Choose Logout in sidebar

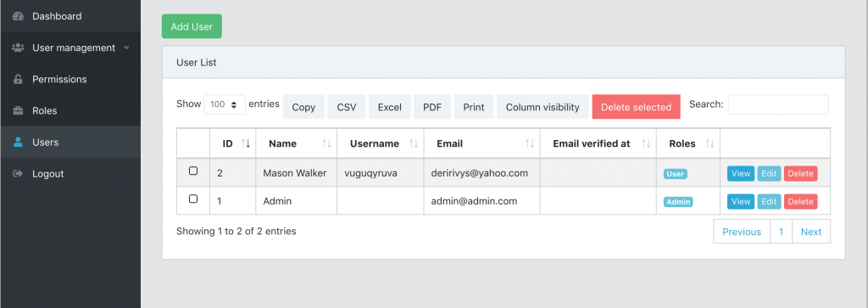pyautogui.click(x=70, y=174)
